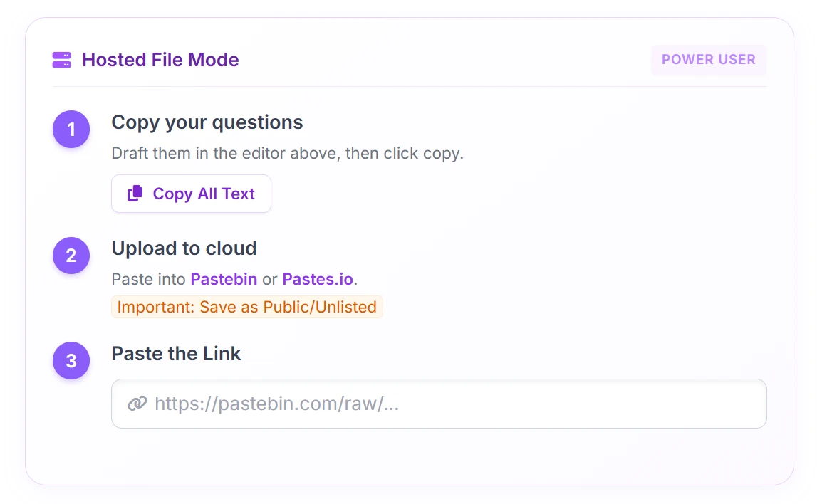Click the word Text in the copy button
The image size is (822, 504).
tap(238, 194)
